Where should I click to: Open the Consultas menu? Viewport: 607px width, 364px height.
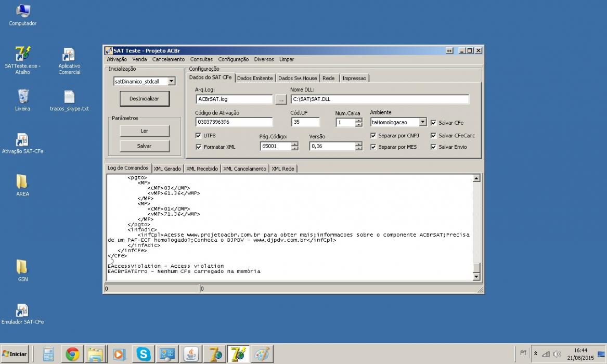(x=201, y=59)
